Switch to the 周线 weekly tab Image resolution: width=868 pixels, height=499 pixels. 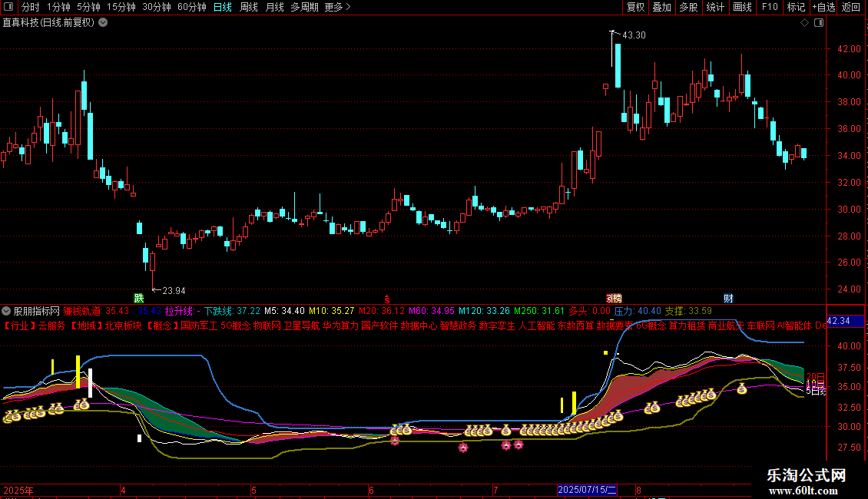[249, 7]
